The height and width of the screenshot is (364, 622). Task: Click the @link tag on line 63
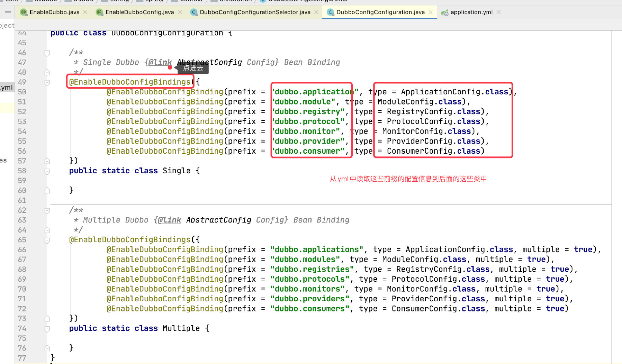(x=169, y=220)
